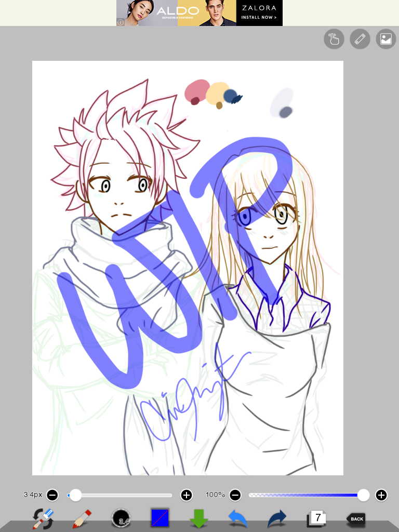Click the green download arrow
Viewport: 399px width, 532px height.
point(198,518)
